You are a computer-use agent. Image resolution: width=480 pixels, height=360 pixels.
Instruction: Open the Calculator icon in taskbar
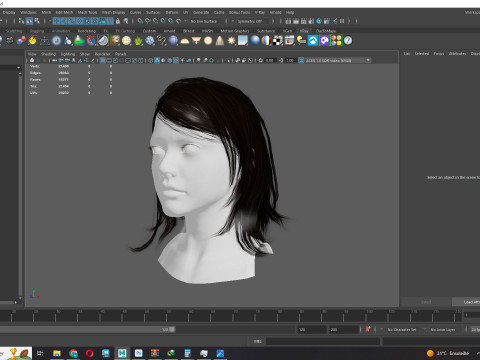click(x=188, y=353)
